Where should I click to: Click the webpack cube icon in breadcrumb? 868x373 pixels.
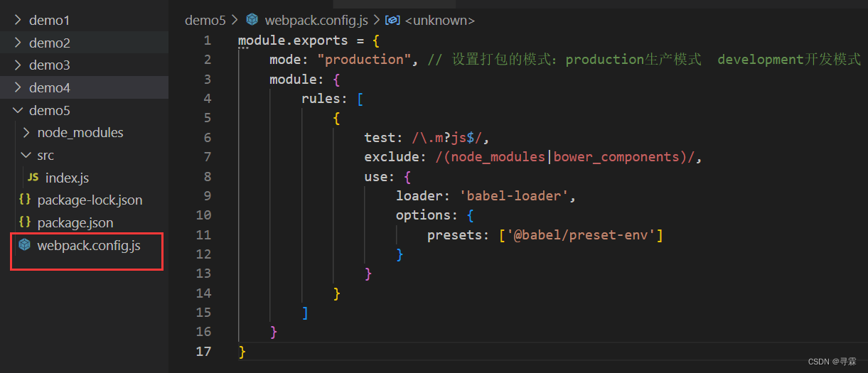pos(252,20)
